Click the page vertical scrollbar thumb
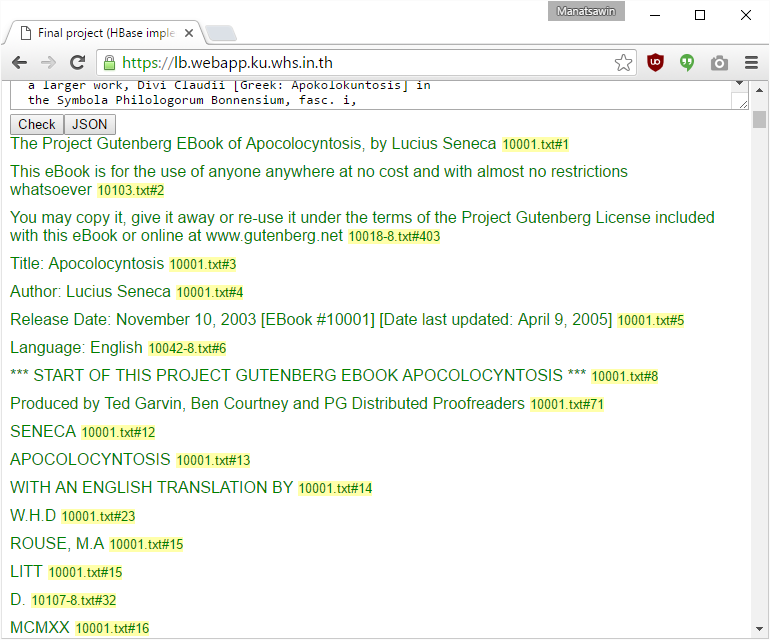Screen dimensions: 770x640 pyautogui.click(x=759, y=119)
